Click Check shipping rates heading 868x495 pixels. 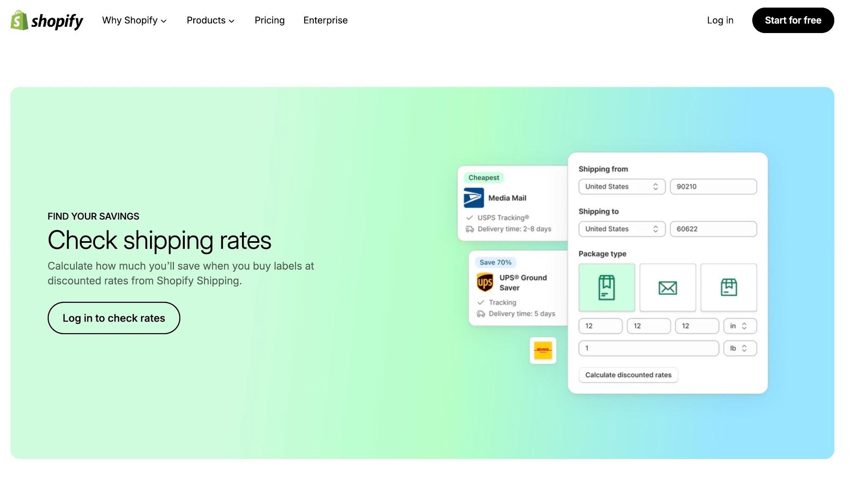159,240
